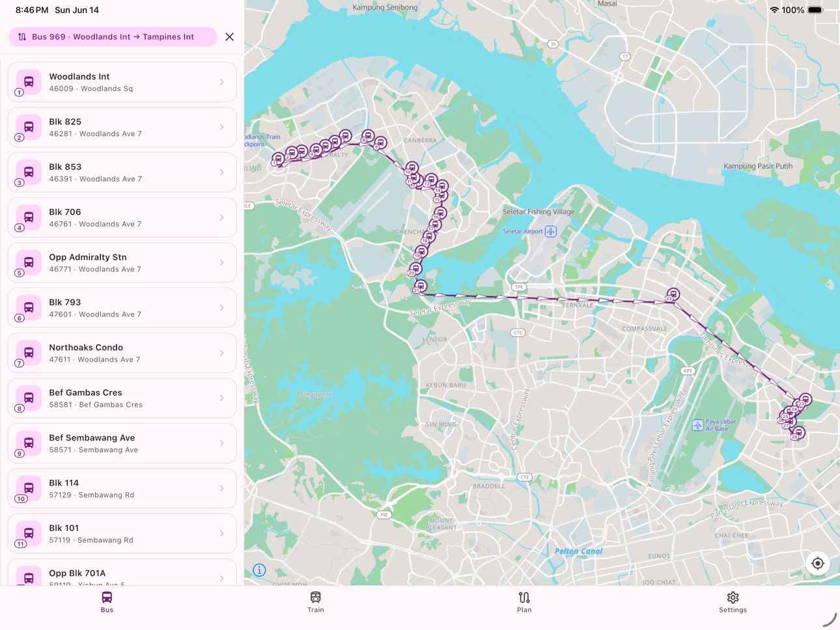840x630 pixels.
Task: Select stop marker 21 on the map
Action: (421, 286)
